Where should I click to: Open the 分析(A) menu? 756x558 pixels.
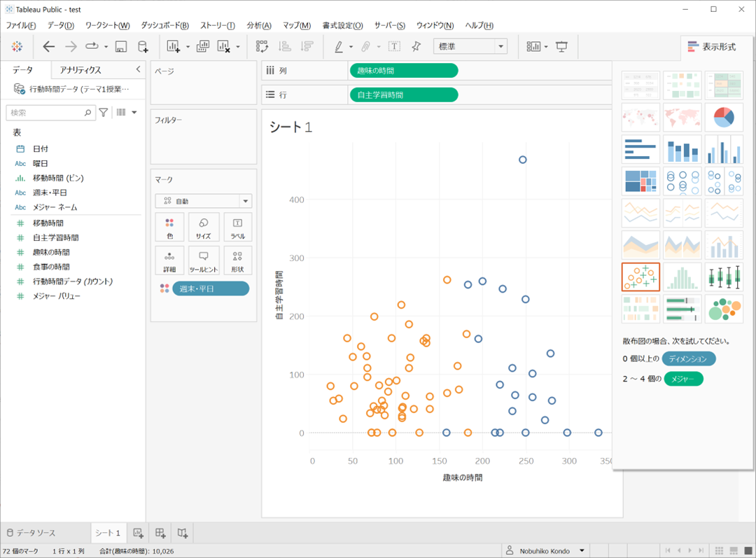260,25
